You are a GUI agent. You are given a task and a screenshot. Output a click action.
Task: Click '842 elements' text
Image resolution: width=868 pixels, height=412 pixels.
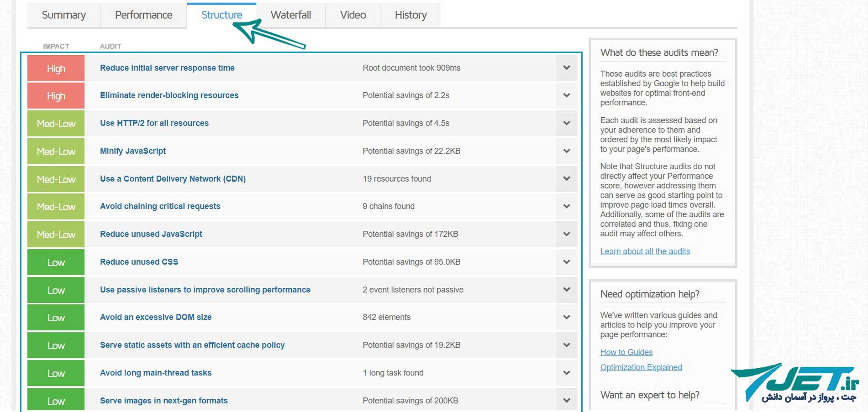(x=386, y=317)
